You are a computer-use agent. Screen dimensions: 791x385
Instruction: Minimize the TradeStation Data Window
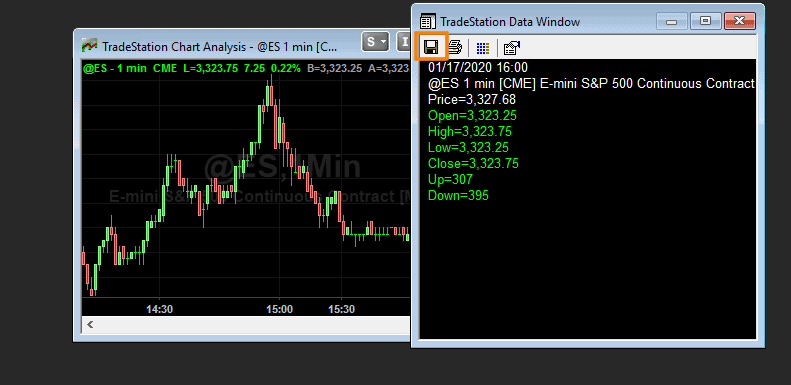point(671,21)
